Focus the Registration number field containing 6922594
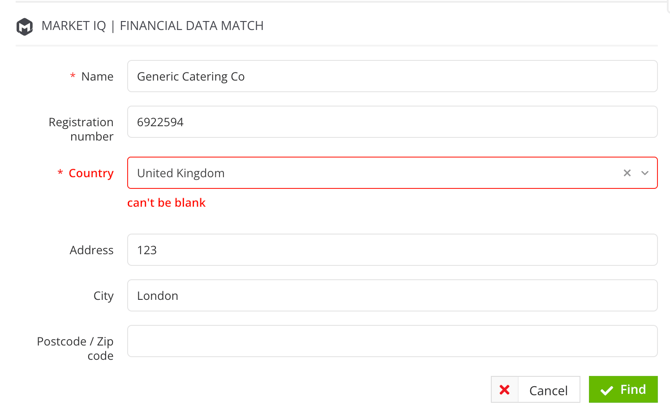This screenshot has height=418, width=670. tap(392, 122)
